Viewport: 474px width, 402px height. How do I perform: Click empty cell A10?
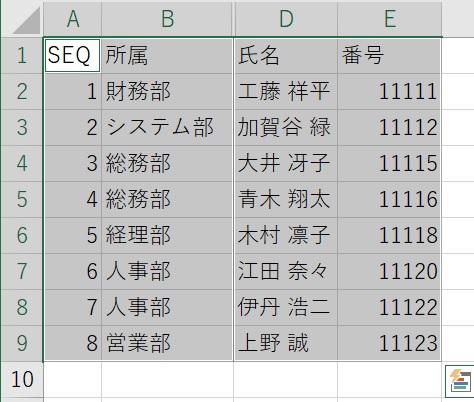(72, 379)
